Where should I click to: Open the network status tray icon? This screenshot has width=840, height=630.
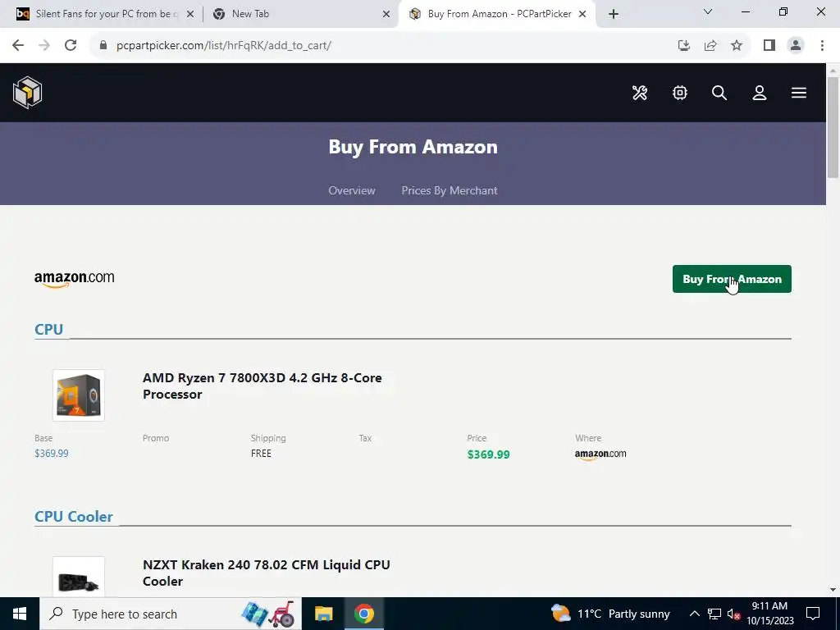[x=714, y=614]
